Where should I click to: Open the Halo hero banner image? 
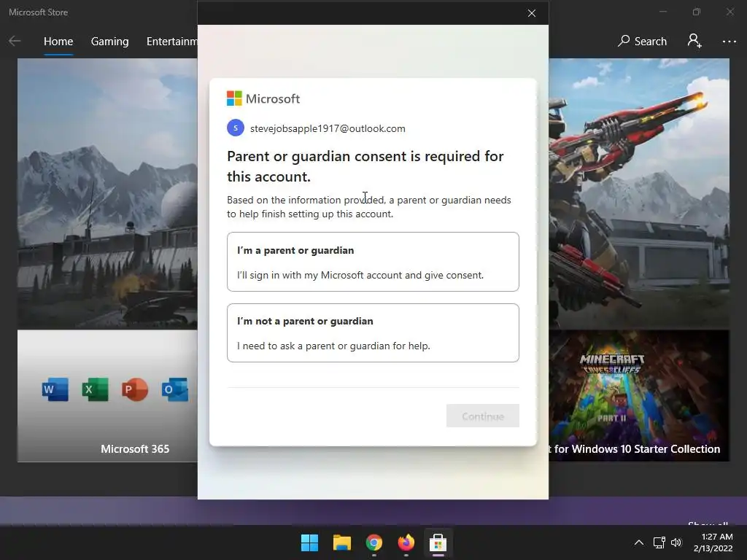coord(639,194)
